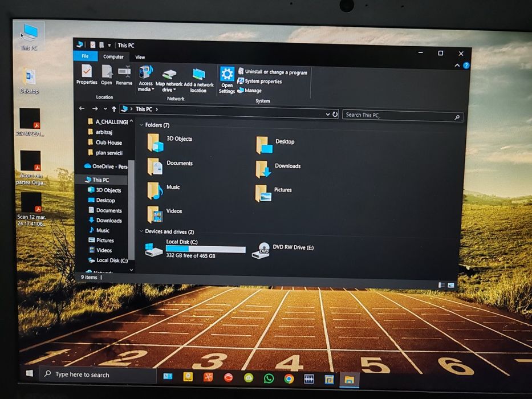Click Add a network location
This screenshot has height=399, width=532.
[x=198, y=81]
